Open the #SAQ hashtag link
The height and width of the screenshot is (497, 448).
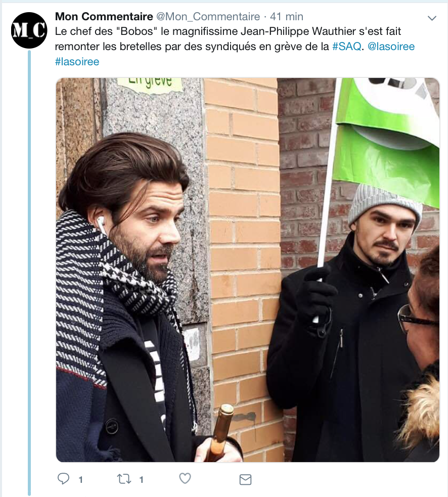point(347,47)
